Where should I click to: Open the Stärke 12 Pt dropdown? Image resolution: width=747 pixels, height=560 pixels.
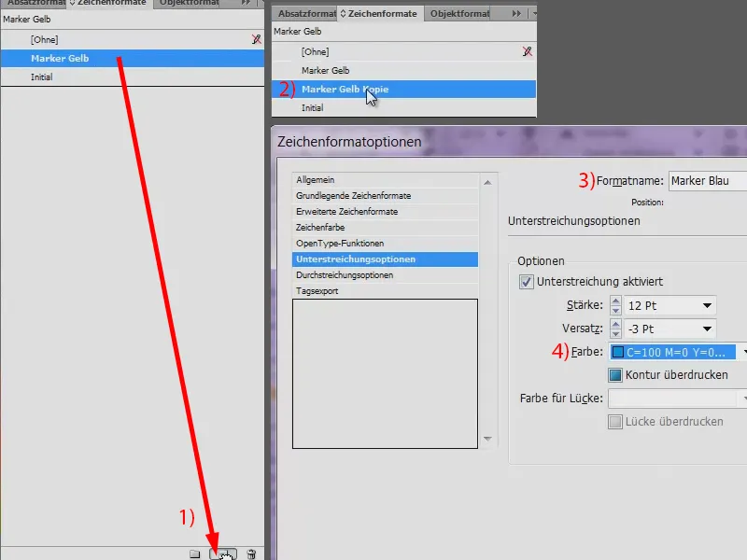click(x=707, y=306)
